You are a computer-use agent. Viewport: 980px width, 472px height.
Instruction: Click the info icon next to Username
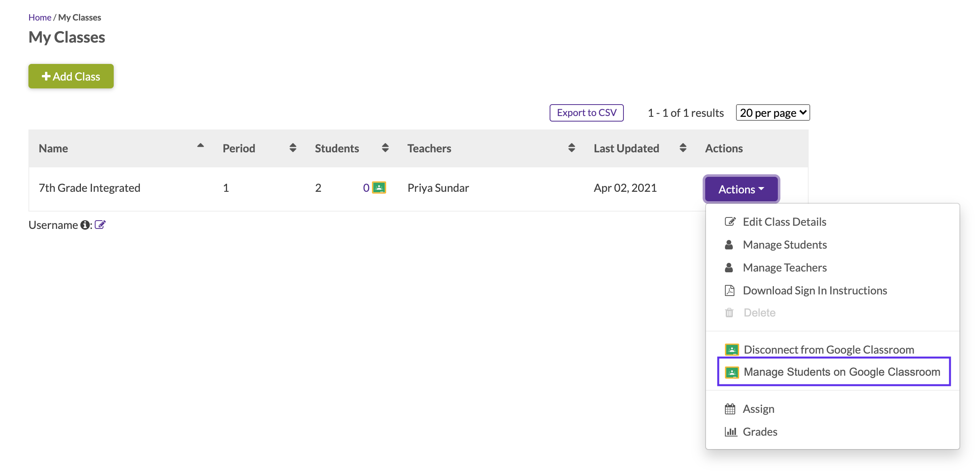click(x=85, y=225)
